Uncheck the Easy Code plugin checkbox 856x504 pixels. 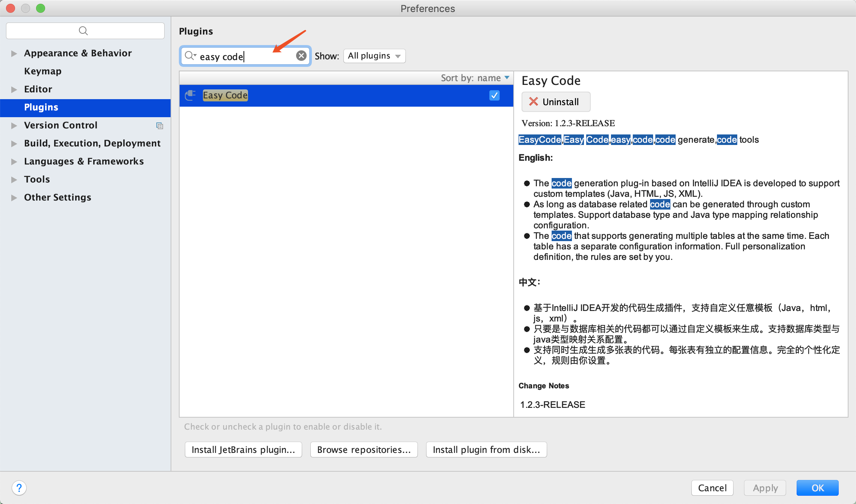click(x=495, y=95)
